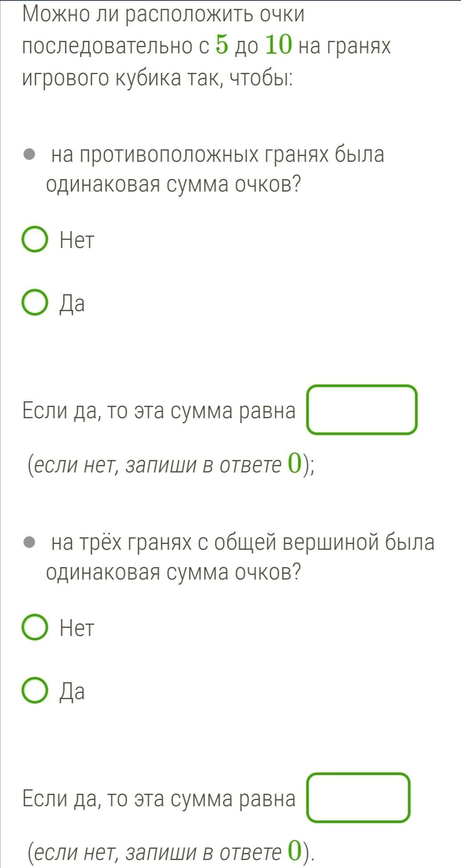The width and height of the screenshot is (461, 868).
Task: Click the bullet before 'на противоположных гранях'
Action: (x=29, y=155)
